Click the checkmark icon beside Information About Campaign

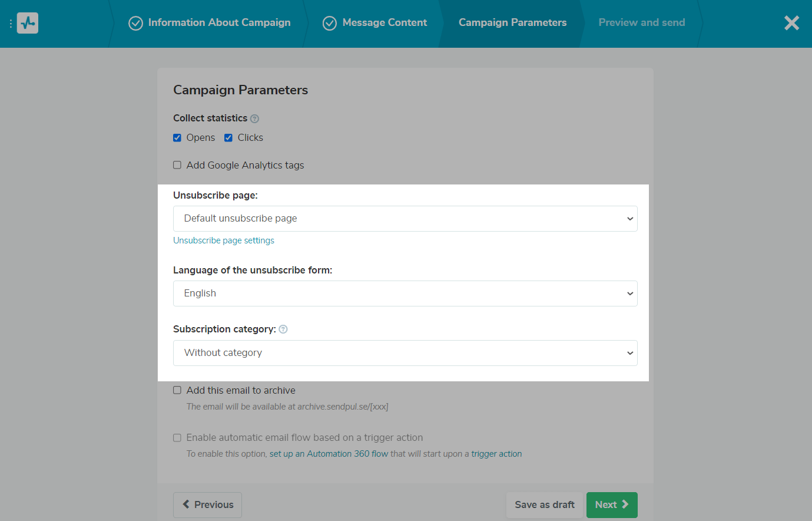coord(135,23)
